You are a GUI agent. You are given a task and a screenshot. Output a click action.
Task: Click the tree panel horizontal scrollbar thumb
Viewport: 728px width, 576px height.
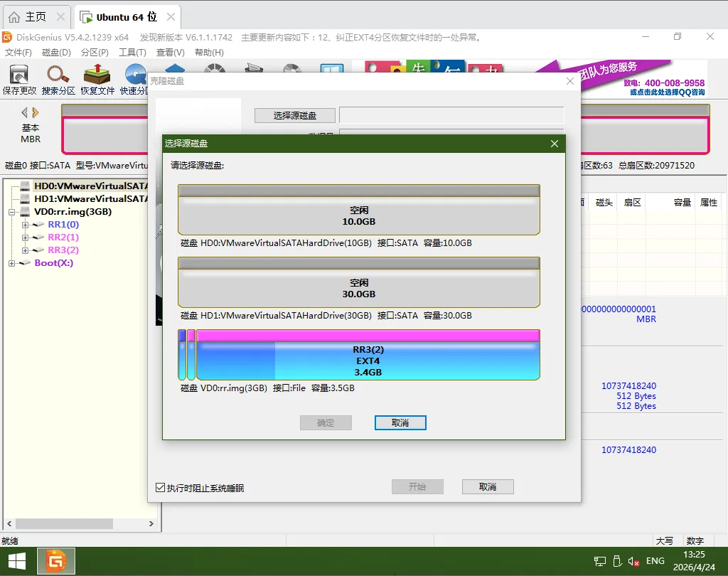tap(64, 523)
